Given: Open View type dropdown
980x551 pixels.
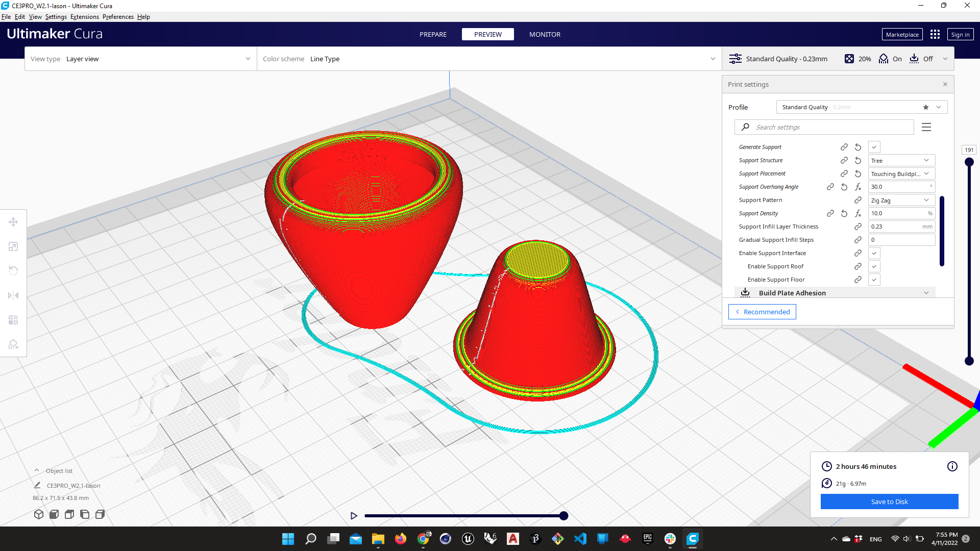Looking at the screenshot, I should click(140, 59).
